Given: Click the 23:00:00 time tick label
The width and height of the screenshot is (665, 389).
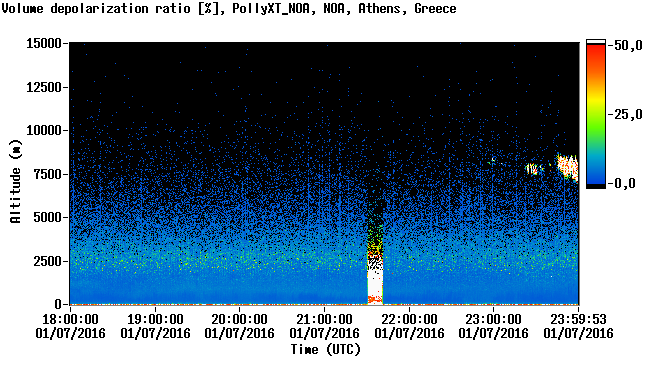Looking at the screenshot, I should coord(493,319).
